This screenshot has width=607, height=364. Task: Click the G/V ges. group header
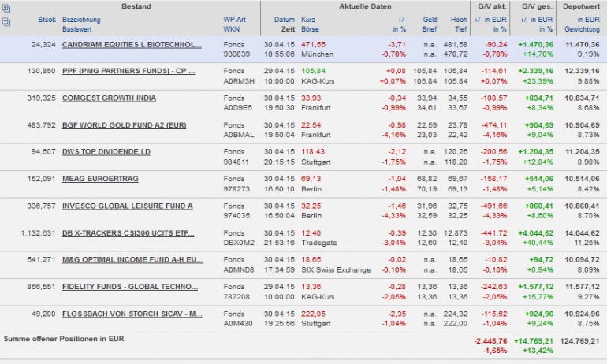click(537, 6)
